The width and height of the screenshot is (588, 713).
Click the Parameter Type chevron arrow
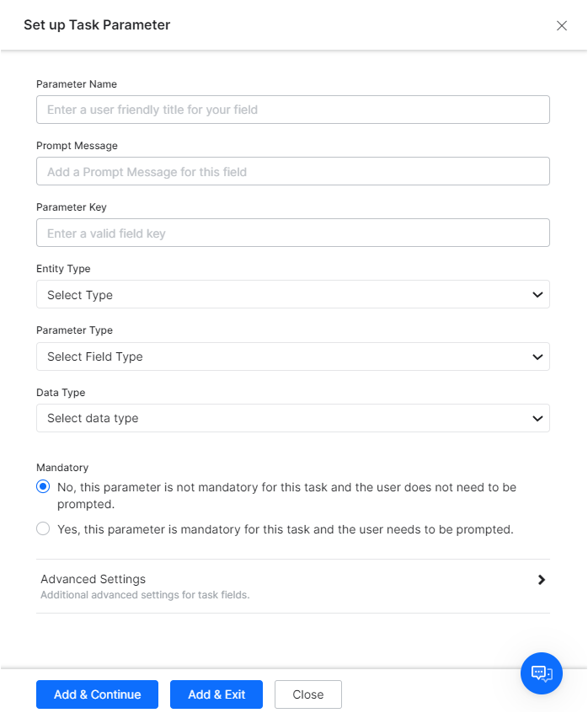[x=538, y=356]
